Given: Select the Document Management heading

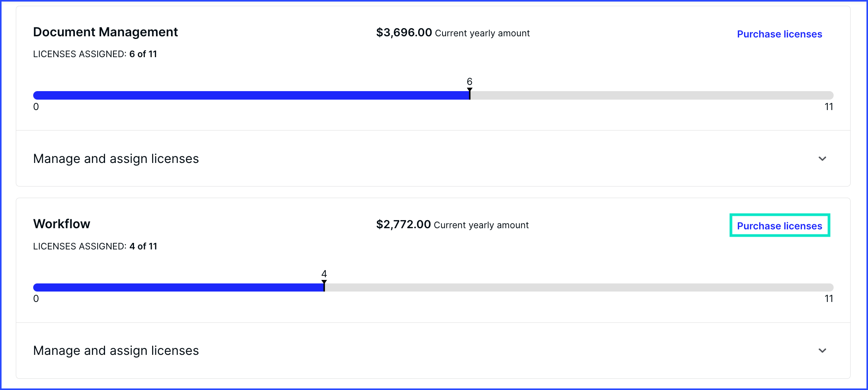Looking at the screenshot, I should [105, 32].
